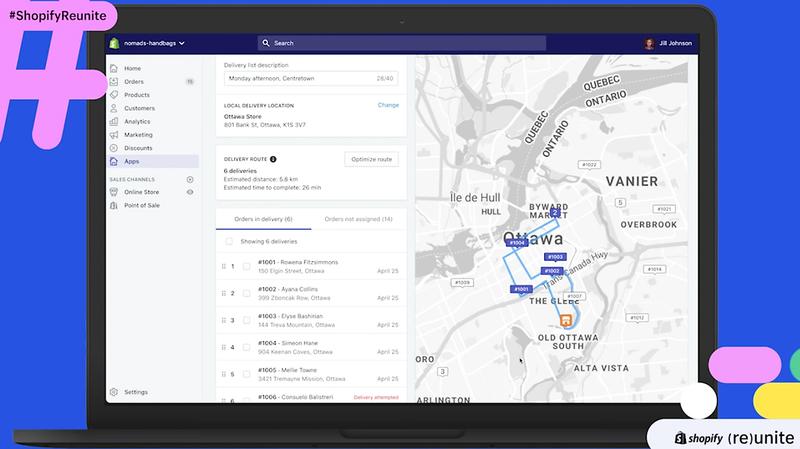The image size is (800, 449).
Task: Click the Orders count badge
Action: 190,82
